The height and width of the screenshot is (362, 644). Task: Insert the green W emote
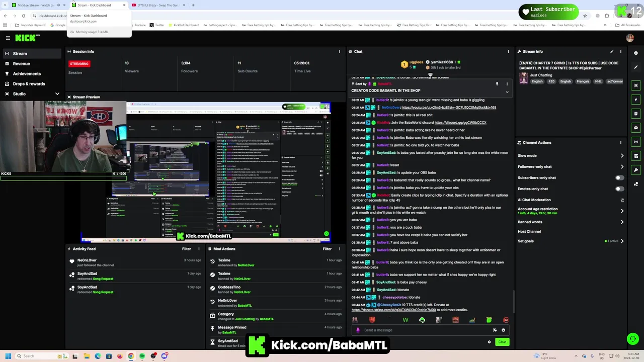(406, 320)
